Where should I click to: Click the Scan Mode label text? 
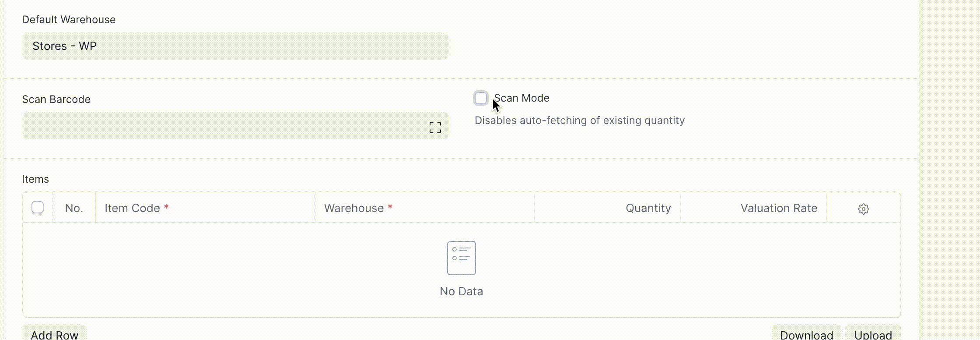[521, 98]
